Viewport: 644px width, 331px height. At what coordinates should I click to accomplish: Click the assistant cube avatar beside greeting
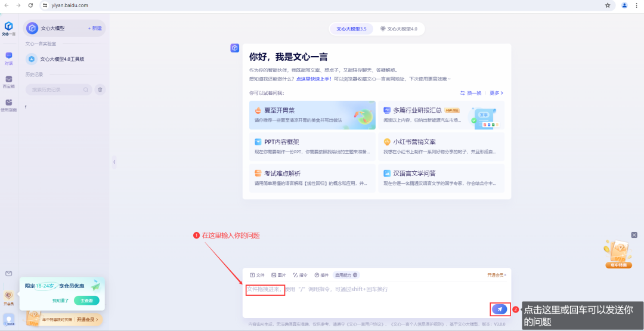235,48
